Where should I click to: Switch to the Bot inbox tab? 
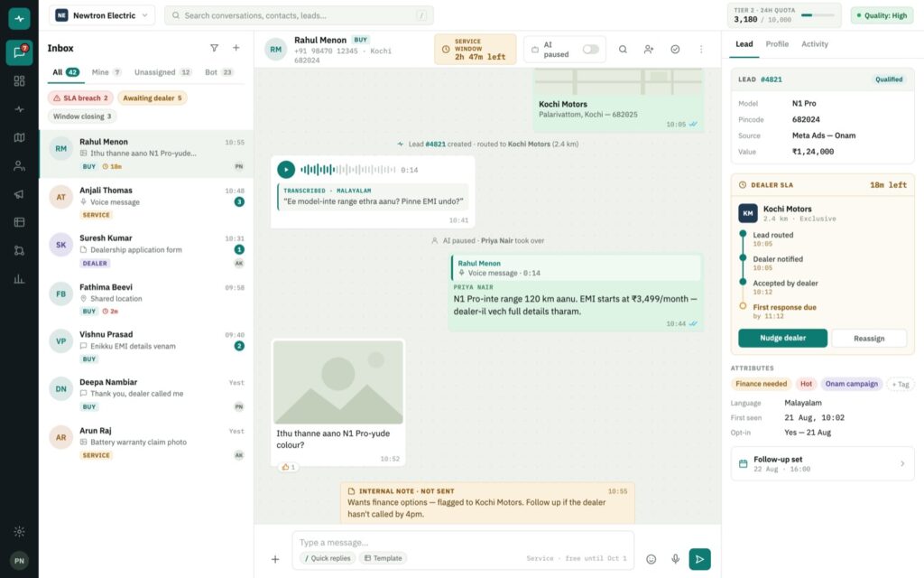[219, 72]
